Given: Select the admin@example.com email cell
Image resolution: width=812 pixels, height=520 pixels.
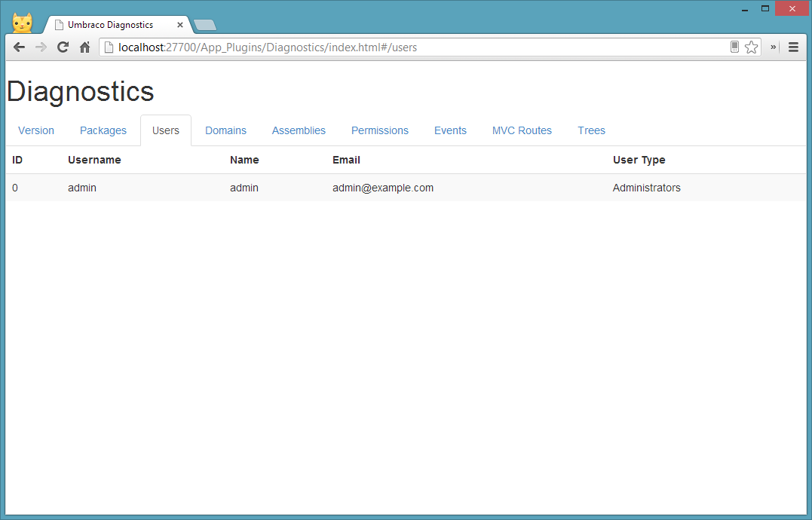Looking at the screenshot, I should [383, 188].
